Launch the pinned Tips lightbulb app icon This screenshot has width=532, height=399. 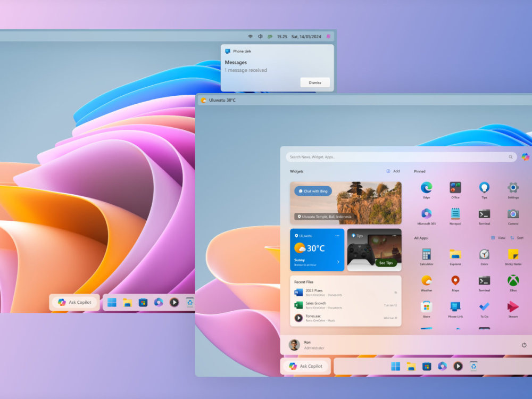[484, 188]
